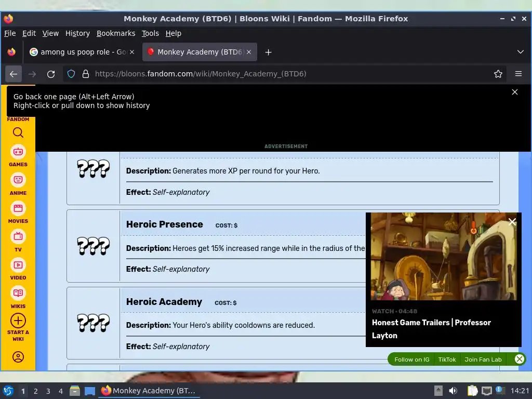Open the Tools menu
The width and height of the screenshot is (532, 399).
click(x=150, y=33)
